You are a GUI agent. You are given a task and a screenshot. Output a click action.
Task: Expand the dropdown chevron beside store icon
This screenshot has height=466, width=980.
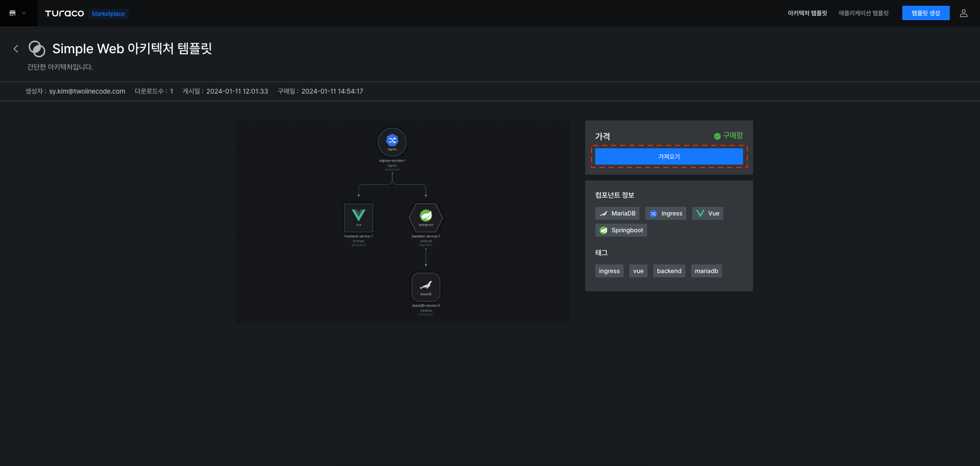[24, 13]
